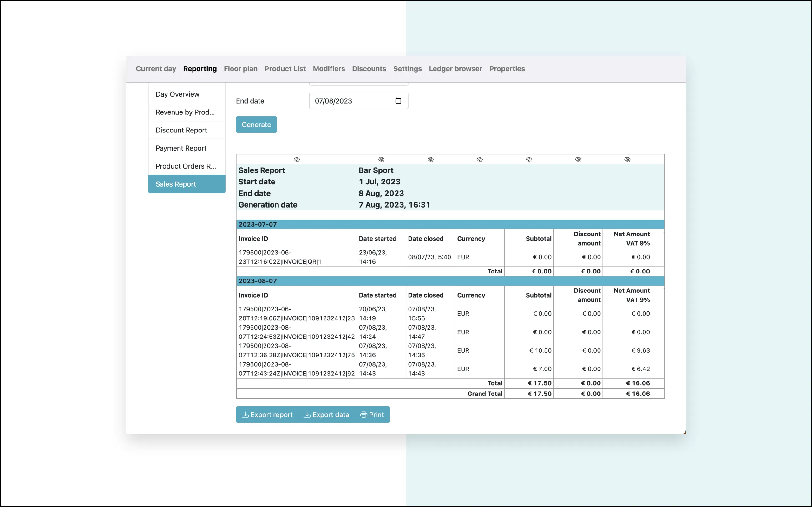
Task: Click Export report to download file
Action: 266,414
